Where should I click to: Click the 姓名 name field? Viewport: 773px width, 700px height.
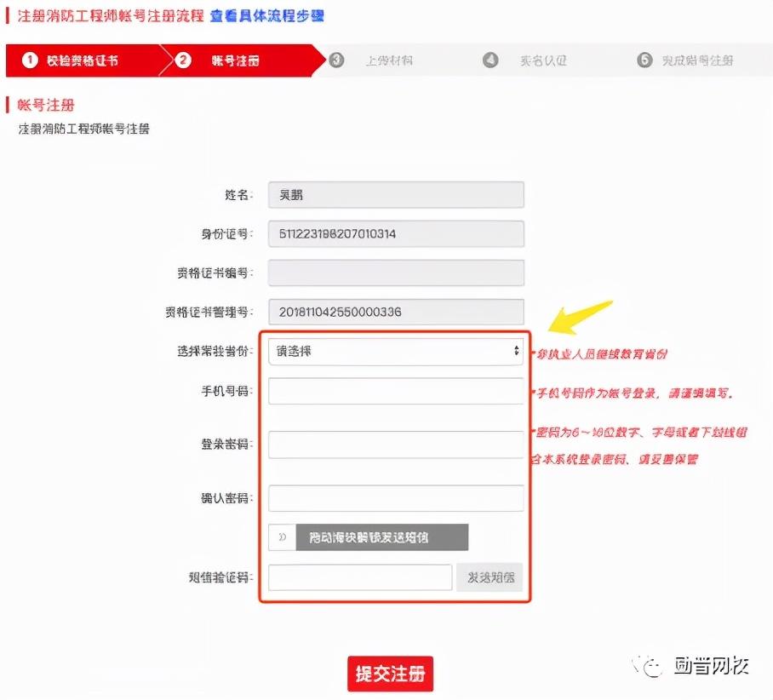[x=396, y=195]
